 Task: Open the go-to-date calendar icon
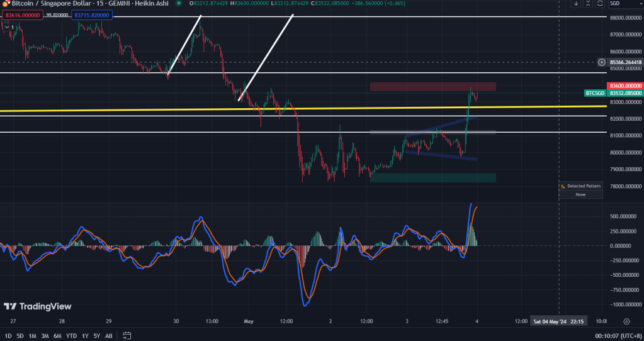(127, 335)
